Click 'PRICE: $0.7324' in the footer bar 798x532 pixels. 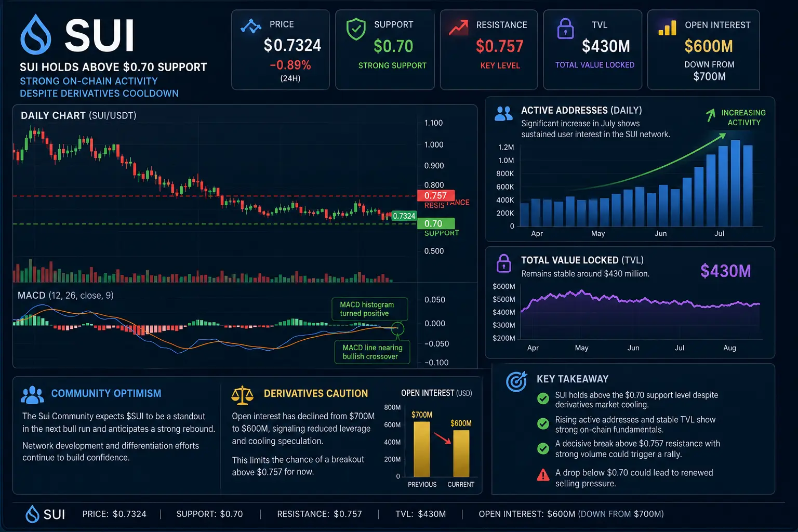point(114,514)
